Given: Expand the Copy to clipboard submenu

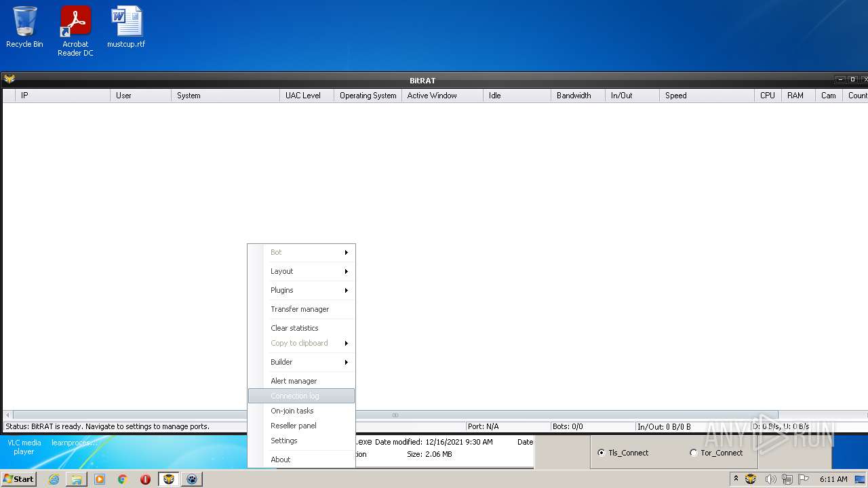Looking at the screenshot, I should point(302,343).
